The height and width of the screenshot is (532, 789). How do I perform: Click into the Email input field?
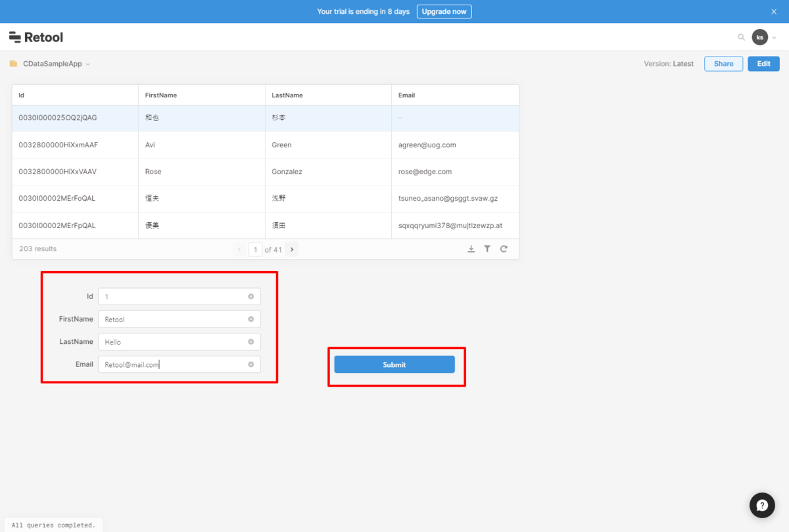[179, 364]
